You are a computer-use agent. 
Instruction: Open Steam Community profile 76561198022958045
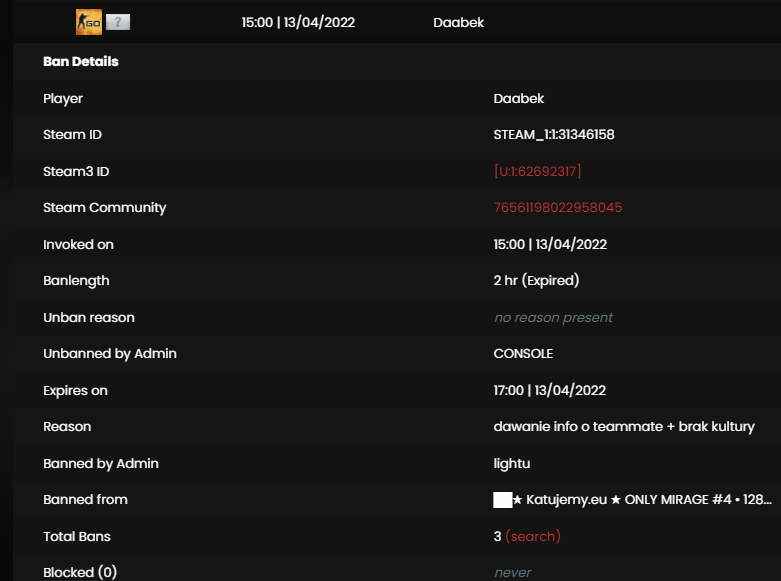(x=558, y=207)
